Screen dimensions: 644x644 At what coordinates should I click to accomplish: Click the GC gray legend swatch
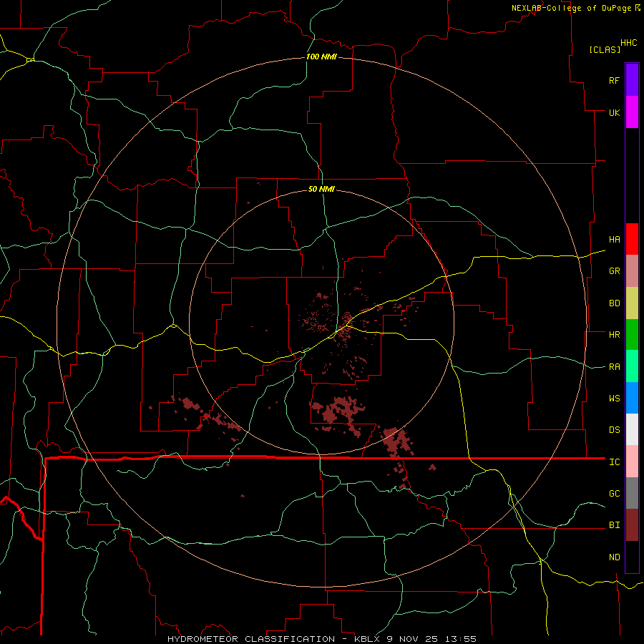pos(632,493)
